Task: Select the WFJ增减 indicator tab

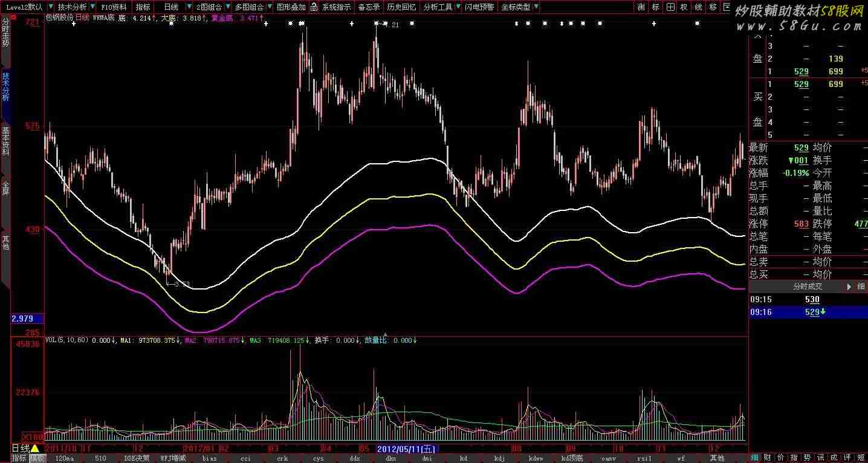Action: (173, 458)
